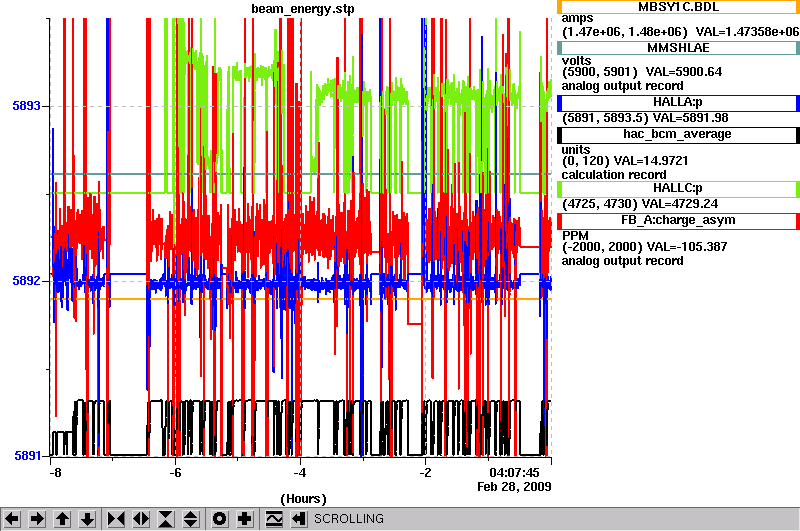Click the SCROLLING status label
Screen dimensions: 800x531
tap(348, 519)
